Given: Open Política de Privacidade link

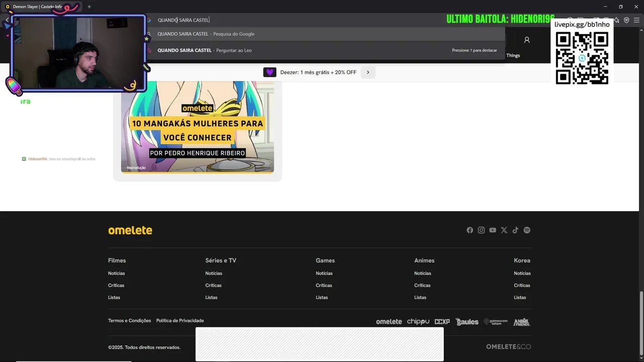Looking at the screenshot, I should tap(180, 321).
